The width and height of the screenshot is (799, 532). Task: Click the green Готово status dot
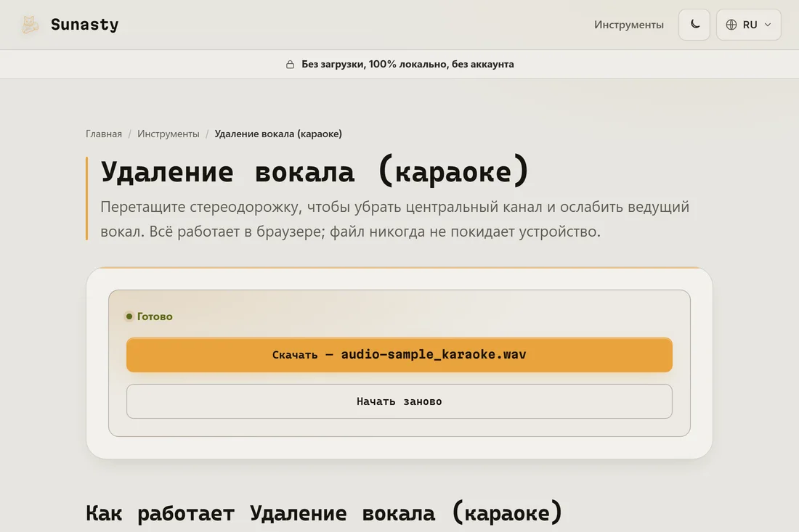coord(129,316)
